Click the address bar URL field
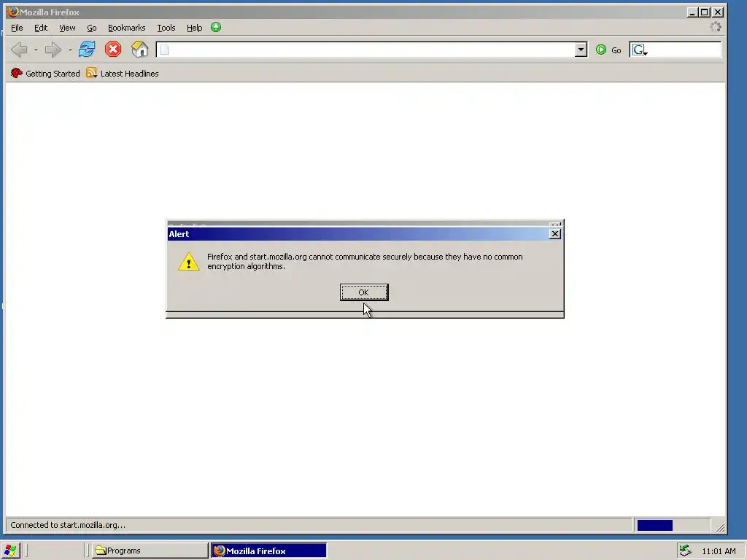Screen dimensions: 747x560 [371, 50]
